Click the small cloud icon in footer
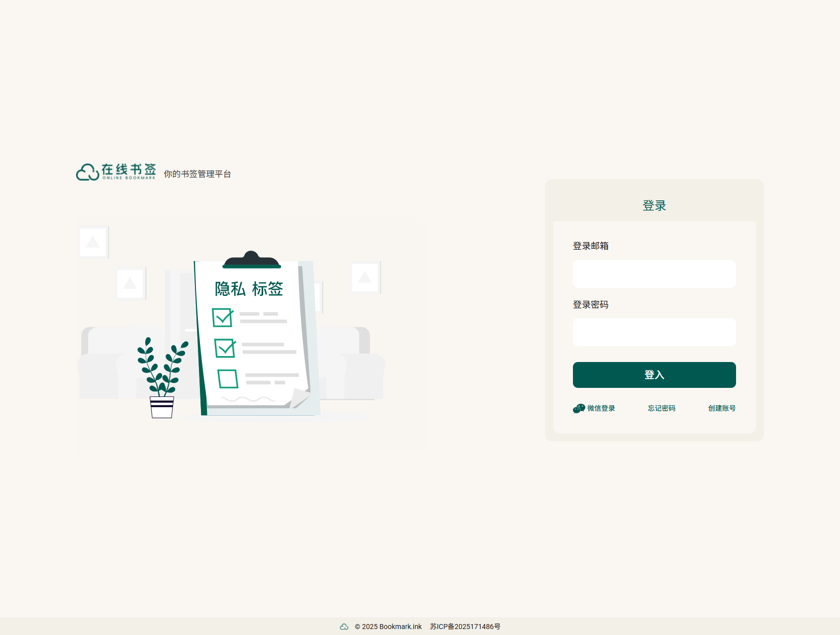The width and height of the screenshot is (840, 635). pos(344,627)
